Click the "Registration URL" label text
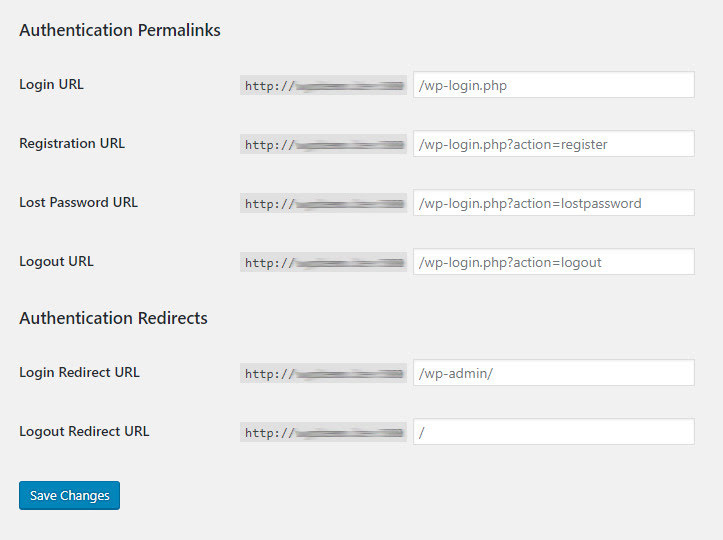This screenshot has width=723, height=540. tap(72, 143)
